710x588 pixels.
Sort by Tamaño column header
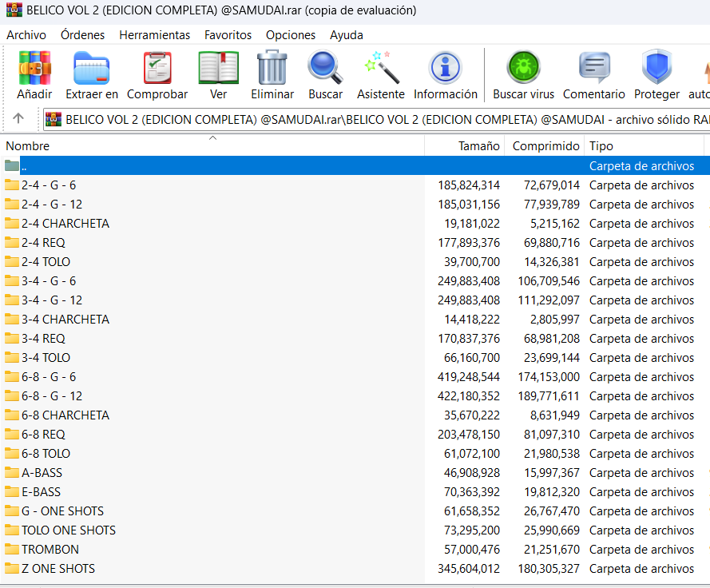click(465, 146)
